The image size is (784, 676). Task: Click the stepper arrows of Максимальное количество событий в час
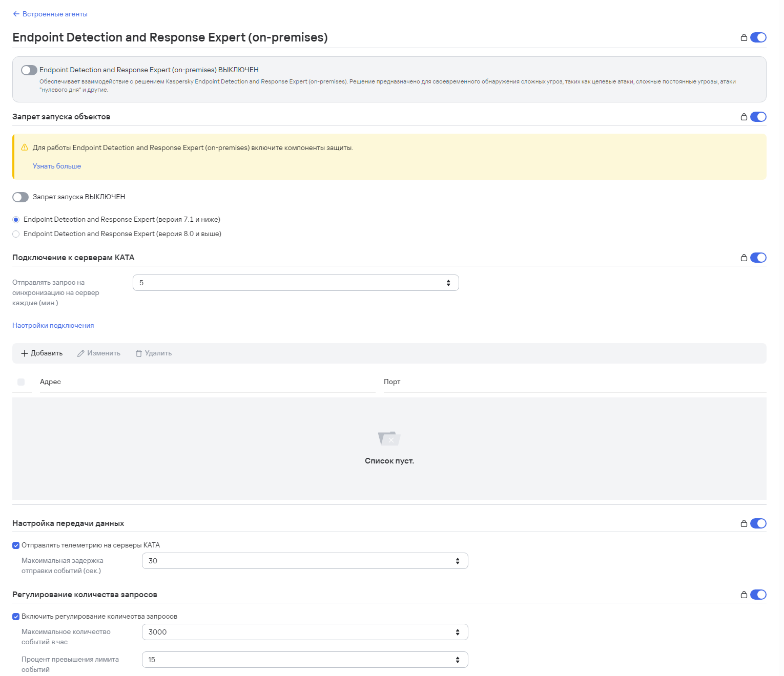point(458,632)
